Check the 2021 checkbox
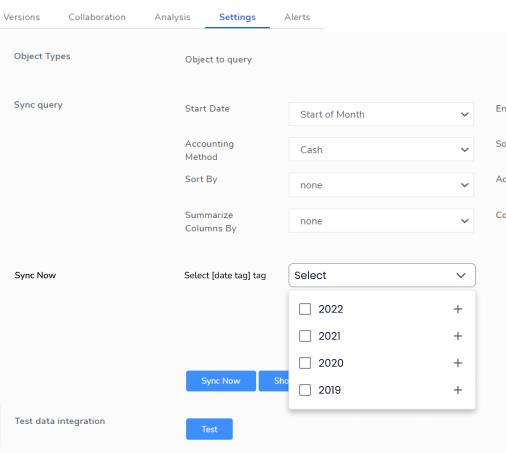 pos(305,336)
